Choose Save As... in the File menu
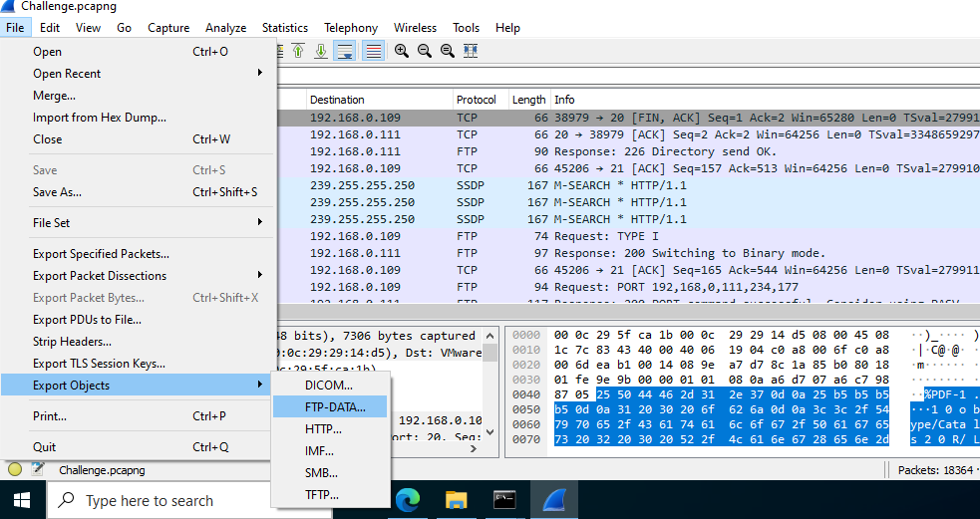 pyautogui.click(x=138, y=191)
